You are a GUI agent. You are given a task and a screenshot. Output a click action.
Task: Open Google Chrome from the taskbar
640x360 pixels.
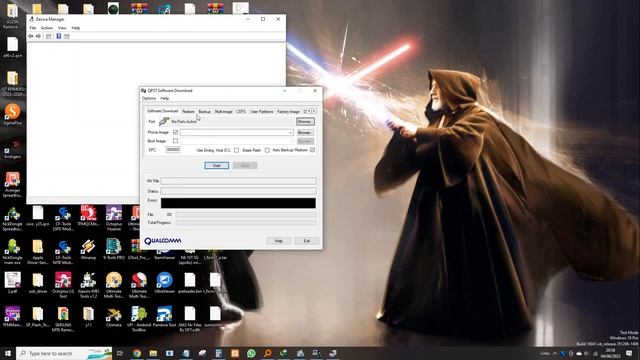pyautogui.click(x=137, y=353)
